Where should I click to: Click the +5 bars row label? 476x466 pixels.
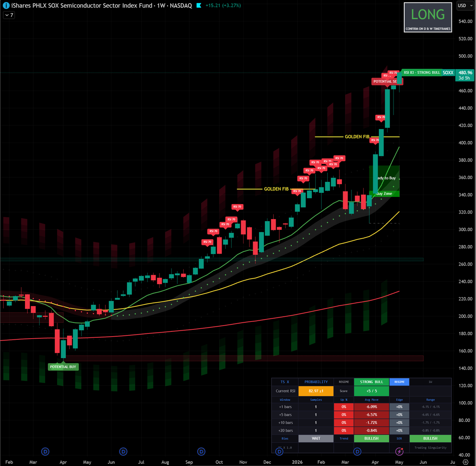click(x=285, y=415)
